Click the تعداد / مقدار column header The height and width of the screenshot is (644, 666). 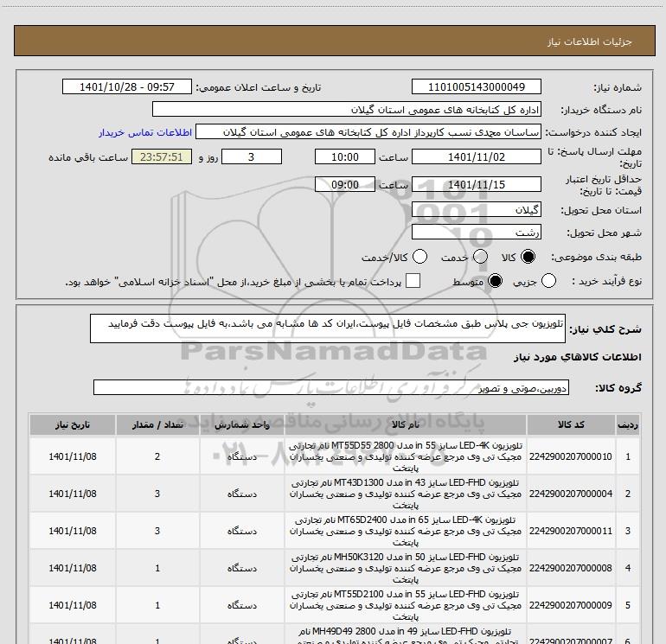tap(157, 424)
